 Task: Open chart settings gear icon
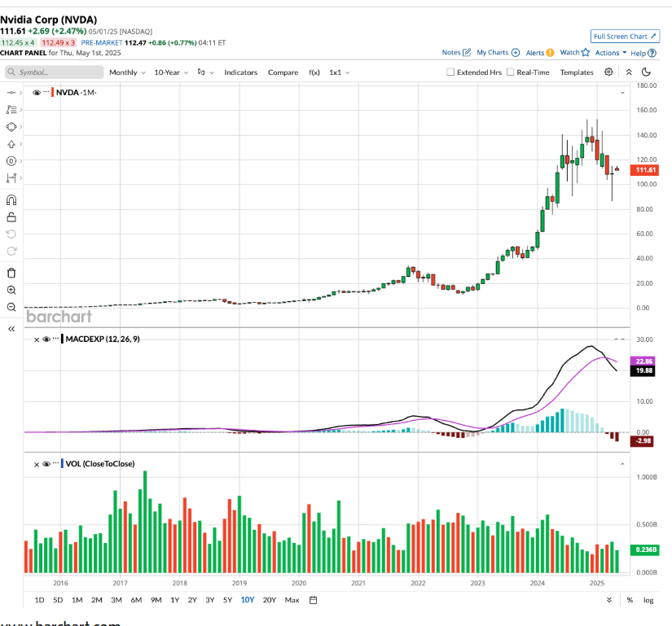[608, 72]
